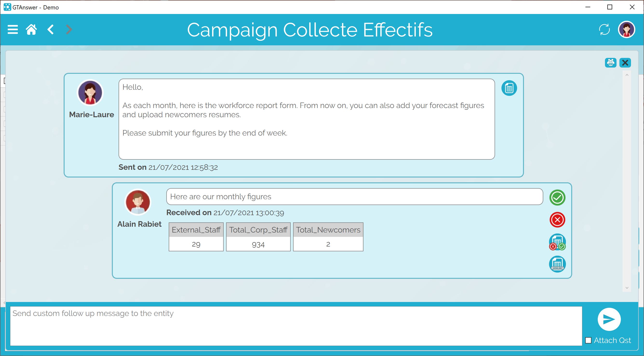Click the 'Sent on 21/07/2021 12:58:32' text
This screenshot has width=644, height=356.
[x=168, y=167]
